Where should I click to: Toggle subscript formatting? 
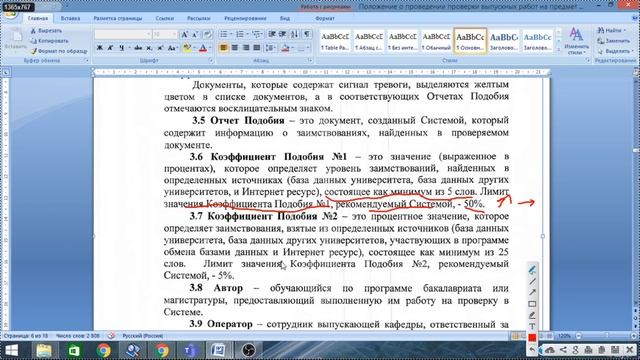[149, 48]
